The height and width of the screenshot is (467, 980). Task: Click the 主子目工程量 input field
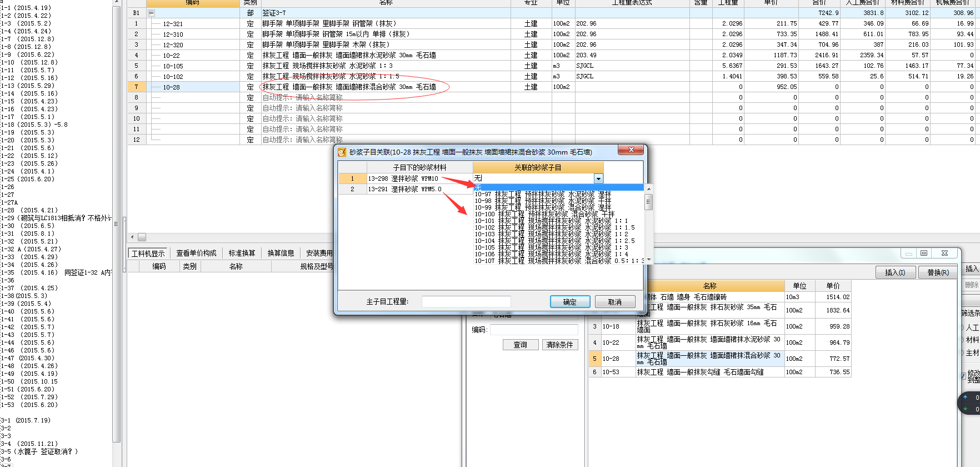coord(466,301)
